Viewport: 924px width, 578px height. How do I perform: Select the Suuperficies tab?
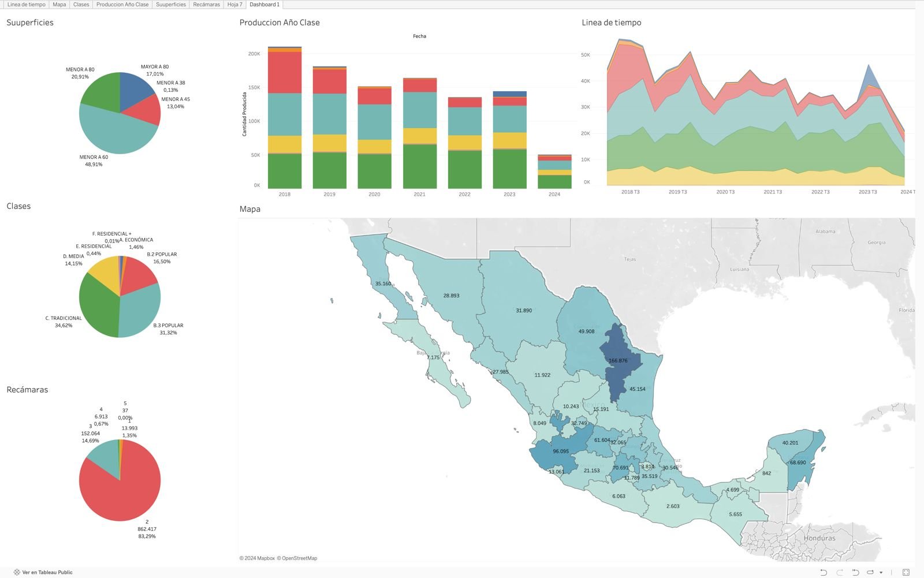pos(171,4)
